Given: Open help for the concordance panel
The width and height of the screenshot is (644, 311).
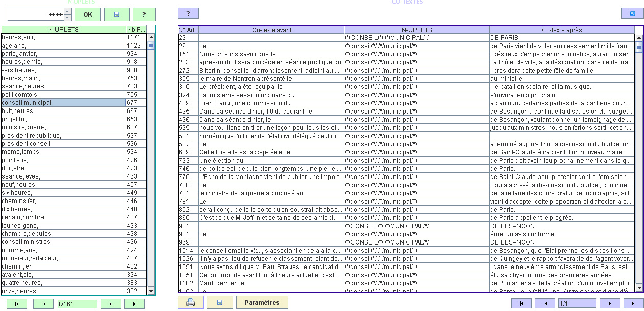Looking at the screenshot, I should pyautogui.click(x=188, y=13).
